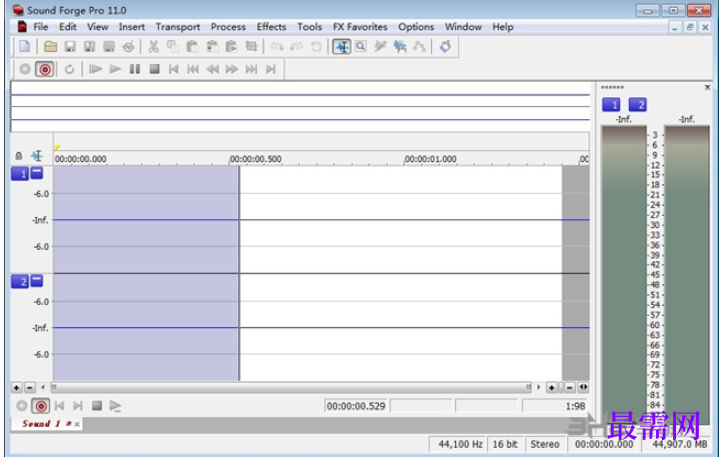This screenshot has height=457, width=719.
Task: Click the Render As toolbar icon
Action: tap(109, 46)
